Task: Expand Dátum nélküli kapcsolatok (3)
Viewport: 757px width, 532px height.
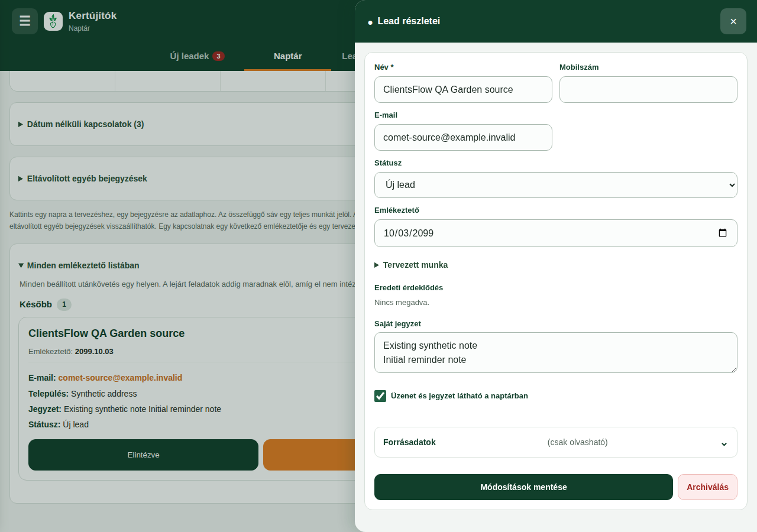Action: pyautogui.click(x=81, y=124)
